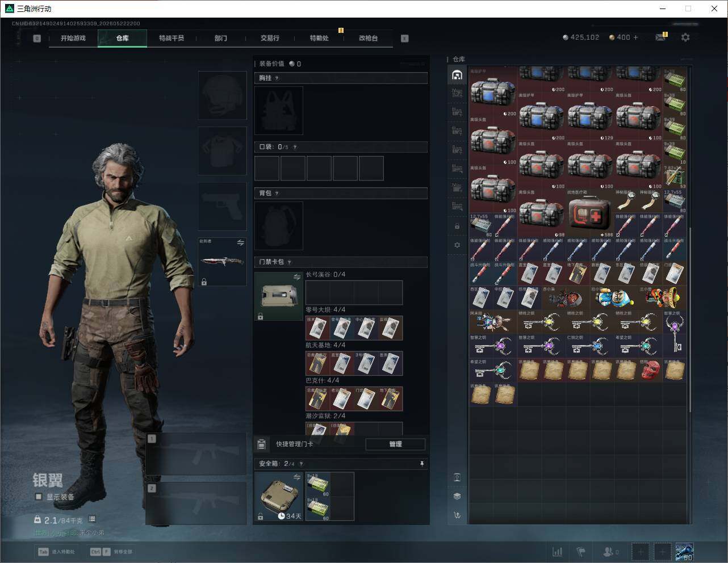Select the first card under 航天基地

point(317,363)
